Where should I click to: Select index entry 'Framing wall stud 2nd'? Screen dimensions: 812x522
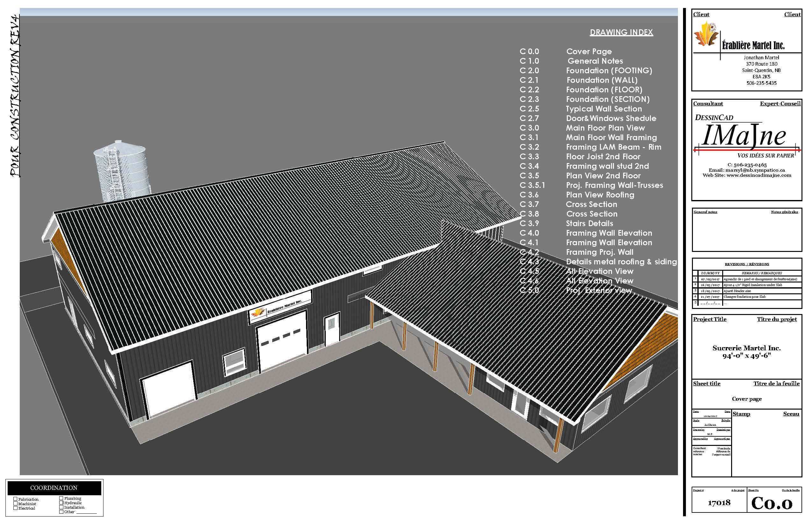(607, 166)
